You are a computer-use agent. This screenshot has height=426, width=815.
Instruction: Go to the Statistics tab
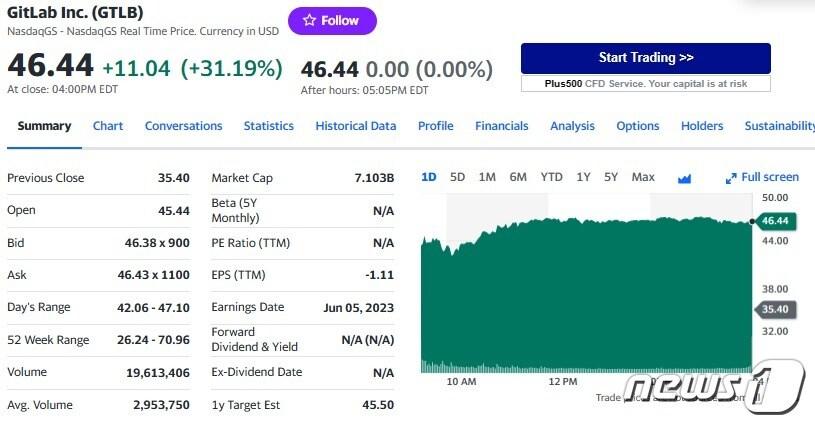click(269, 126)
